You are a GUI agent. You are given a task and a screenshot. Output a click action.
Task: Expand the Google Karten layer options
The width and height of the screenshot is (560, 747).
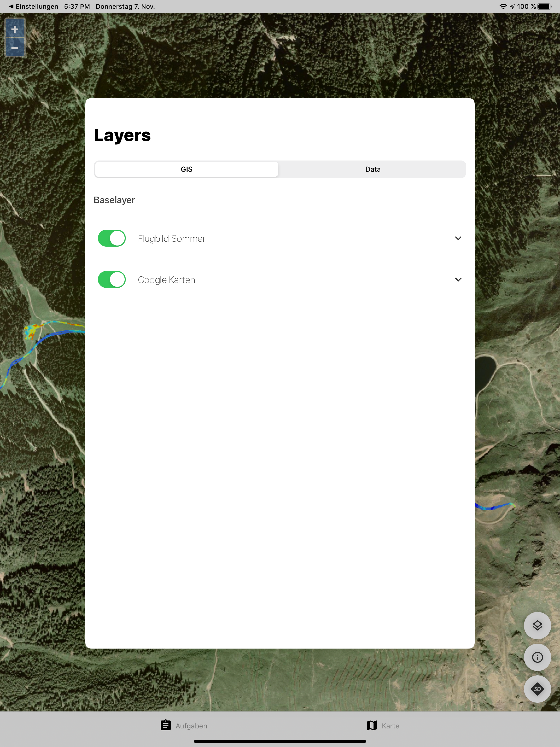[458, 279]
